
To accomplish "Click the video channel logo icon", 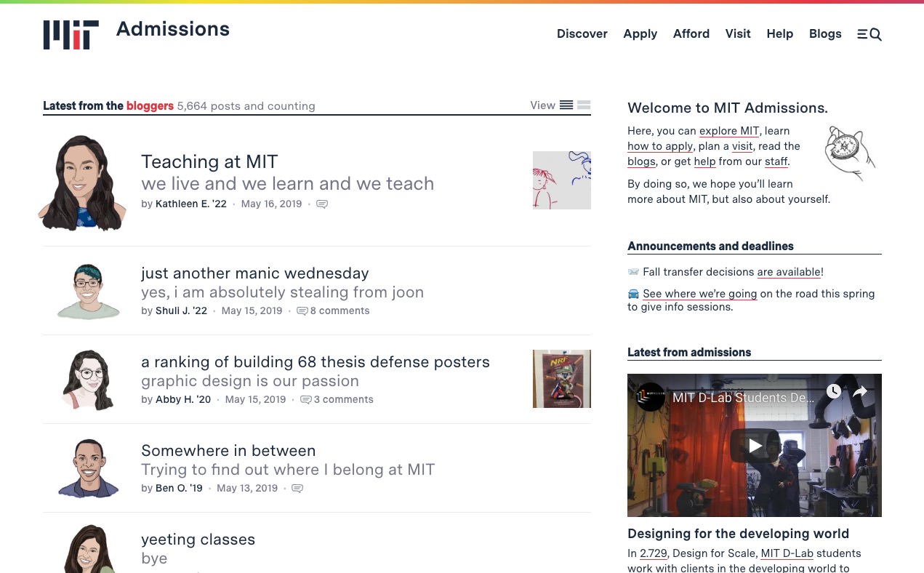I will click(651, 397).
